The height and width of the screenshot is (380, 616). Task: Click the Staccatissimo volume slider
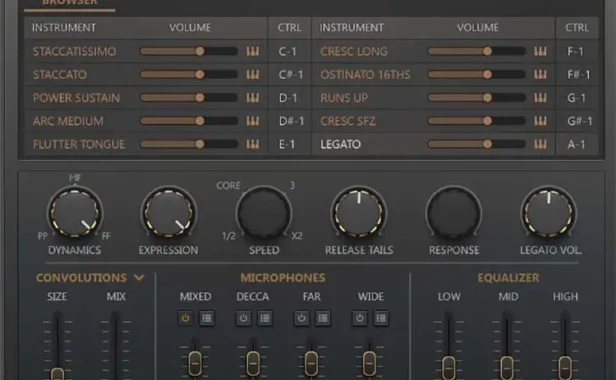189,51
